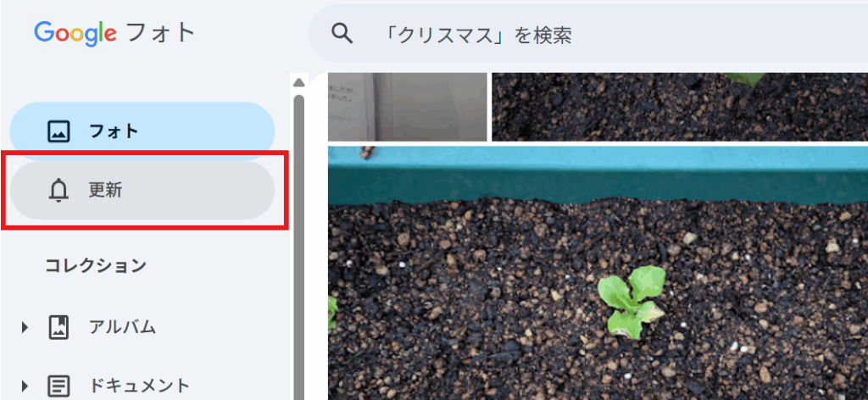The image size is (868, 400).
Task: Open the アルバム label in sidebar
Action: tap(122, 327)
